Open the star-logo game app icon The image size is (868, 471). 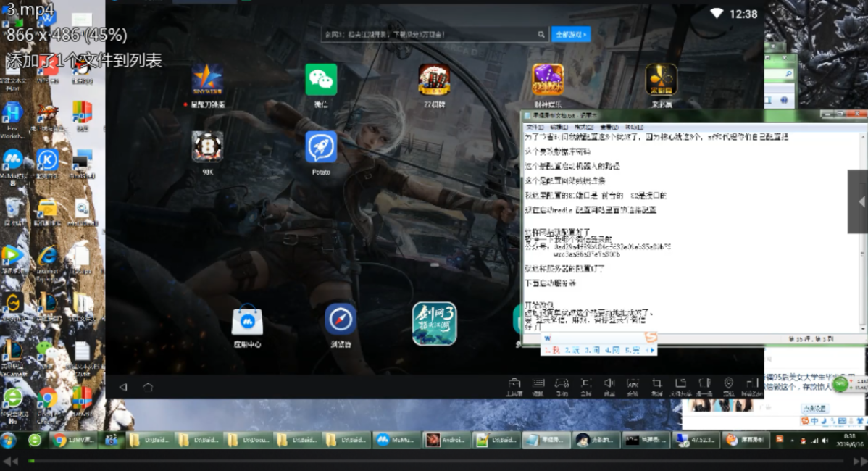(x=208, y=80)
